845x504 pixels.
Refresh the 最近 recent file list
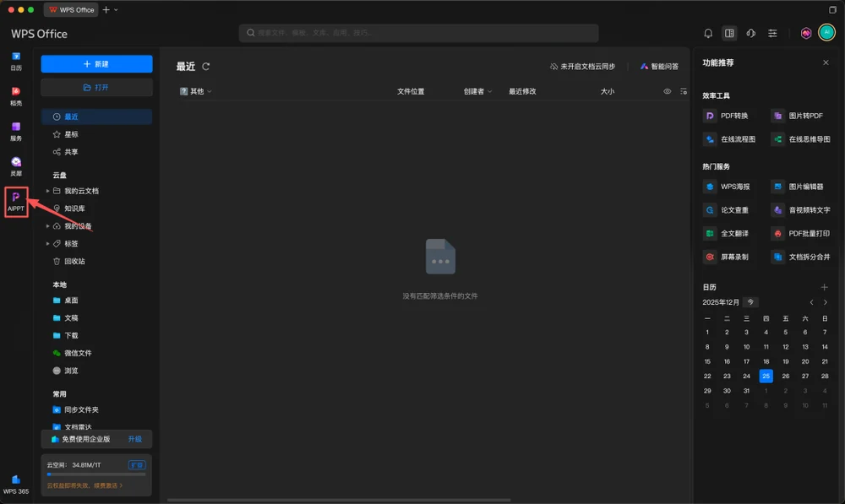pyautogui.click(x=206, y=66)
